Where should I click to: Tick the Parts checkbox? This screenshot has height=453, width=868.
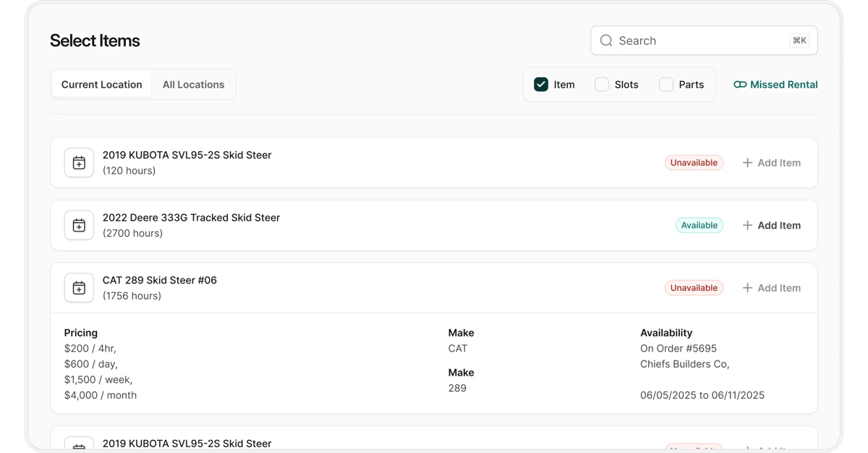click(666, 85)
